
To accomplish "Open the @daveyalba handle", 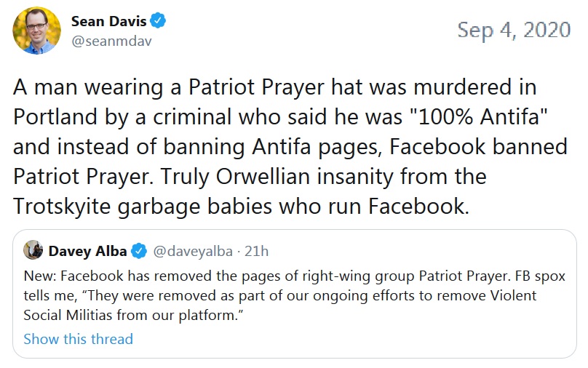I will click(x=193, y=251).
